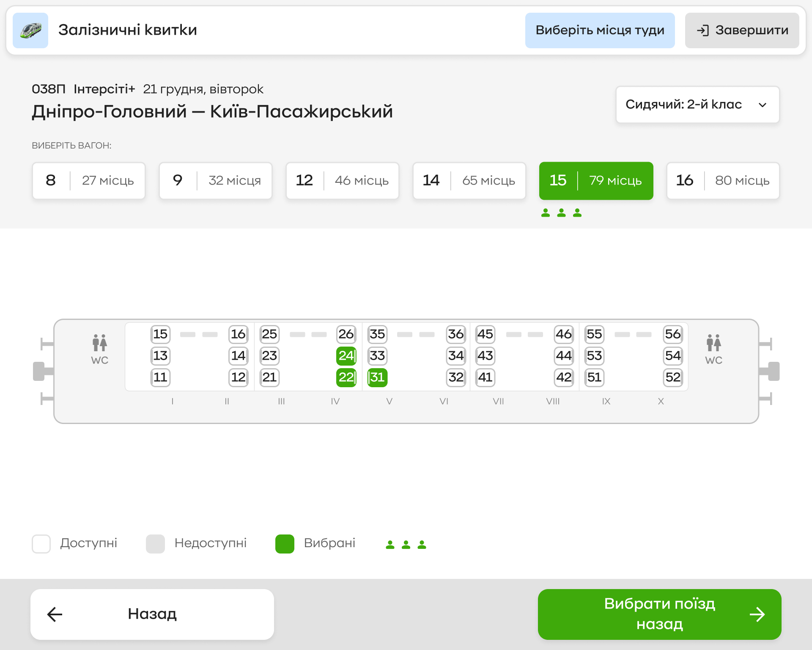Click train number 038П text
The height and width of the screenshot is (650, 812).
(49, 89)
